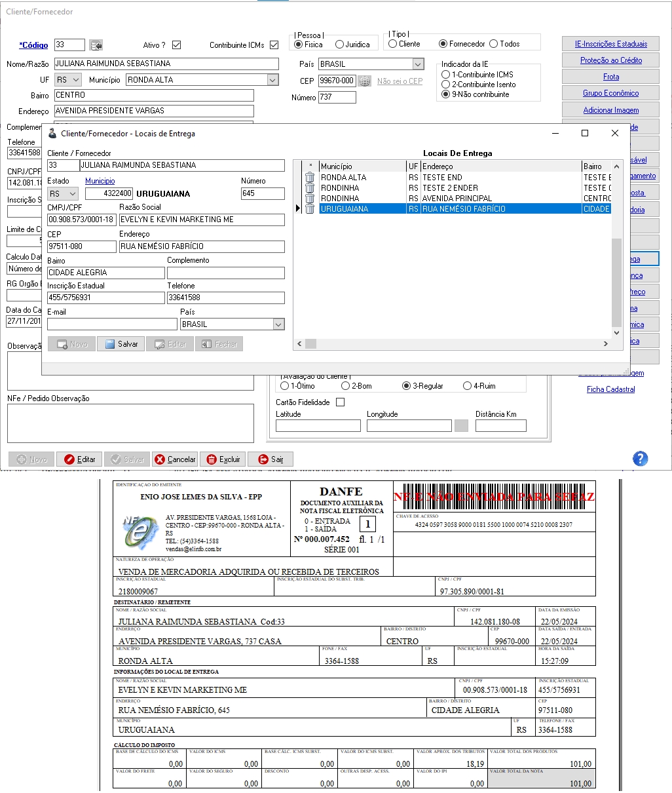The height and width of the screenshot is (793, 672).
Task: Click the Latitude input field
Action: click(x=318, y=425)
